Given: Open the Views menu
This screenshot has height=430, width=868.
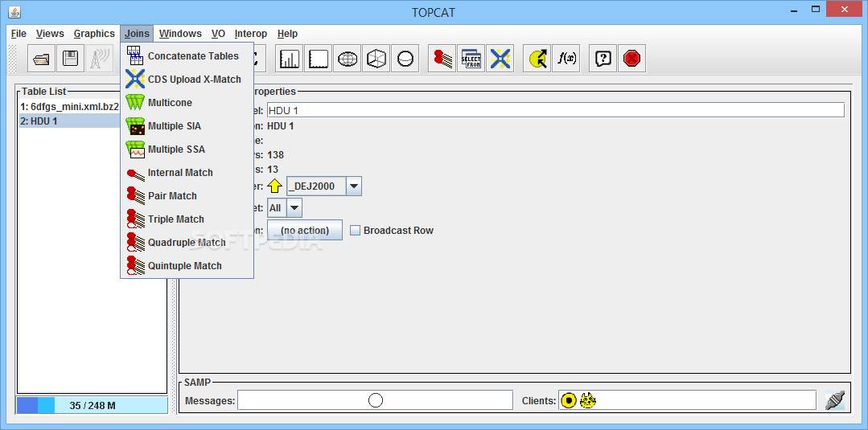Looking at the screenshot, I should [50, 34].
